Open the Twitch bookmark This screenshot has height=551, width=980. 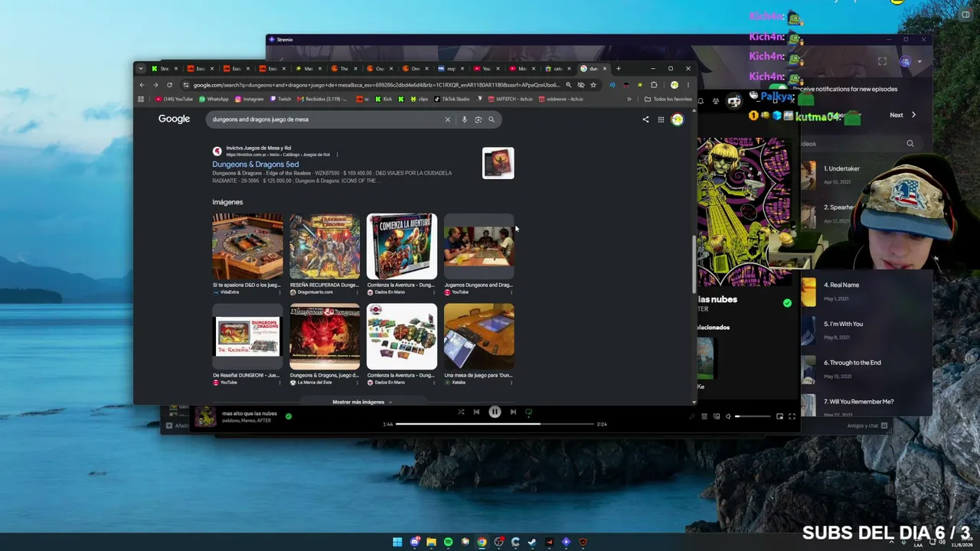pos(279,99)
